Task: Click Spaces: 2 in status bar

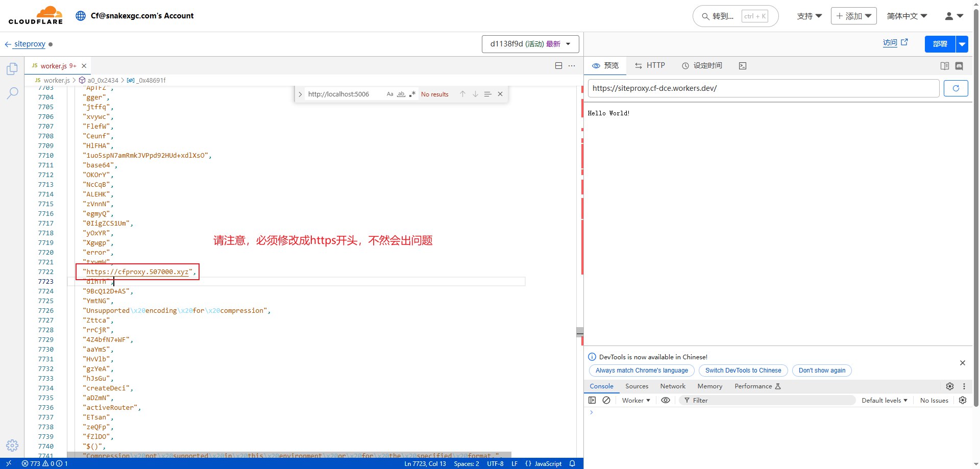Action: coord(467,463)
